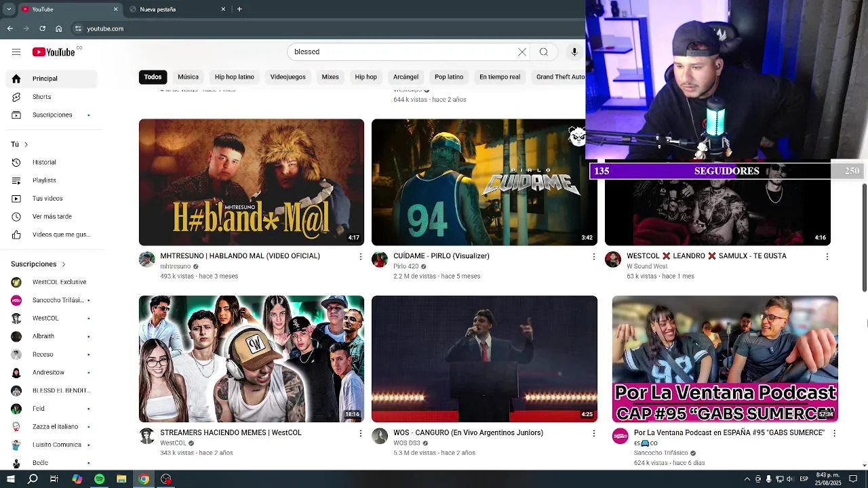Show hidden system tray icons
The image size is (868, 488).
747,479
